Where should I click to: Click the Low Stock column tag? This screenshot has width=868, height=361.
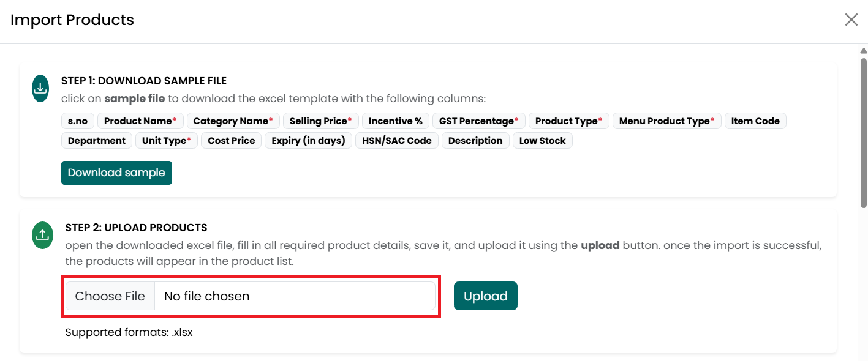pos(543,141)
